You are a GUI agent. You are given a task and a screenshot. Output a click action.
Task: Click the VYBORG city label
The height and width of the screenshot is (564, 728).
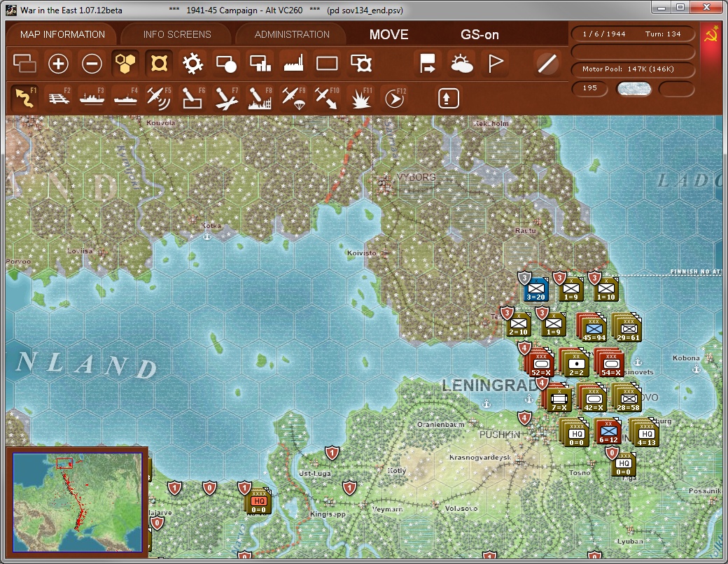[x=416, y=177]
